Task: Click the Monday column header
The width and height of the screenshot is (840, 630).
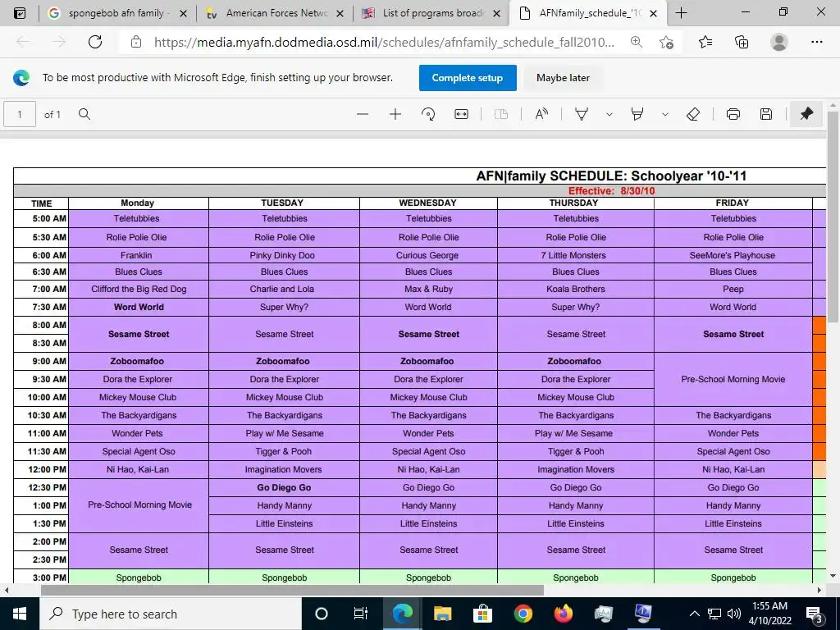Action: pos(138,203)
